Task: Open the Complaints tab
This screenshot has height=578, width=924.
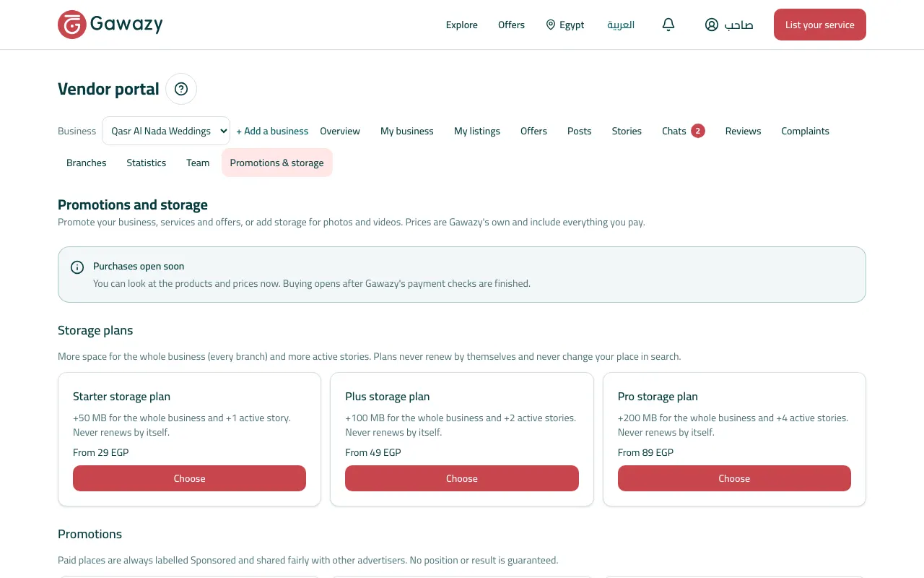Action: [806, 131]
